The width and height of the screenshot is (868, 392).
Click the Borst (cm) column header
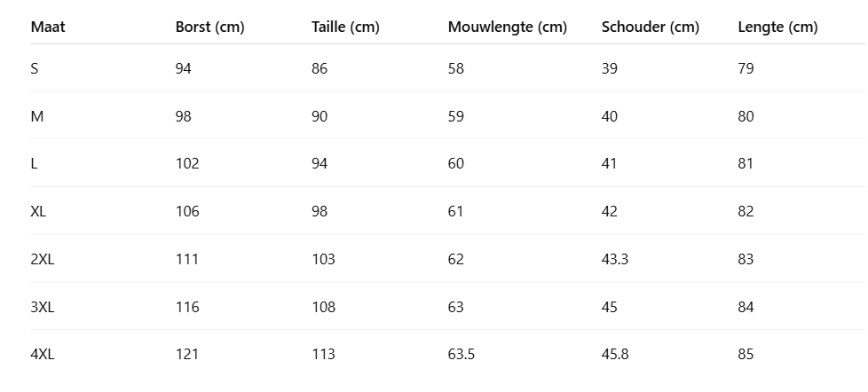209,27
